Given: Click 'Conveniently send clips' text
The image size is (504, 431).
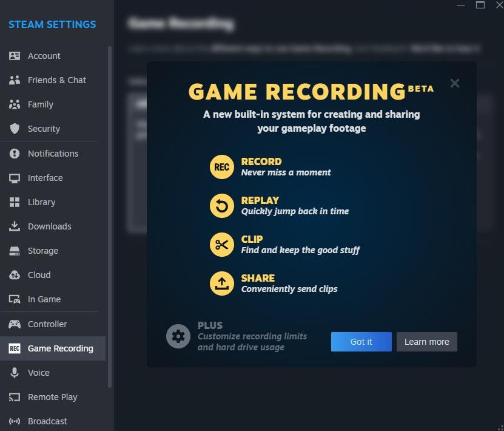Looking at the screenshot, I should click(x=289, y=289).
